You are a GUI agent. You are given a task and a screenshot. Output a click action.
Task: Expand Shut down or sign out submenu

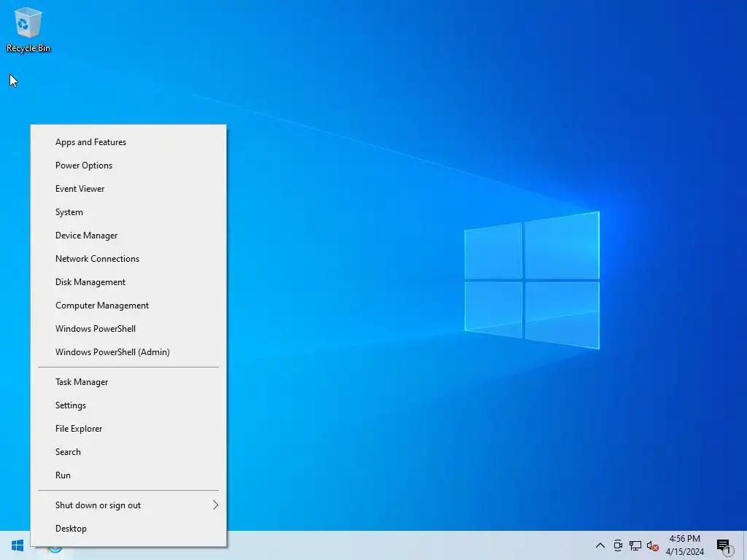[x=128, y=505]
